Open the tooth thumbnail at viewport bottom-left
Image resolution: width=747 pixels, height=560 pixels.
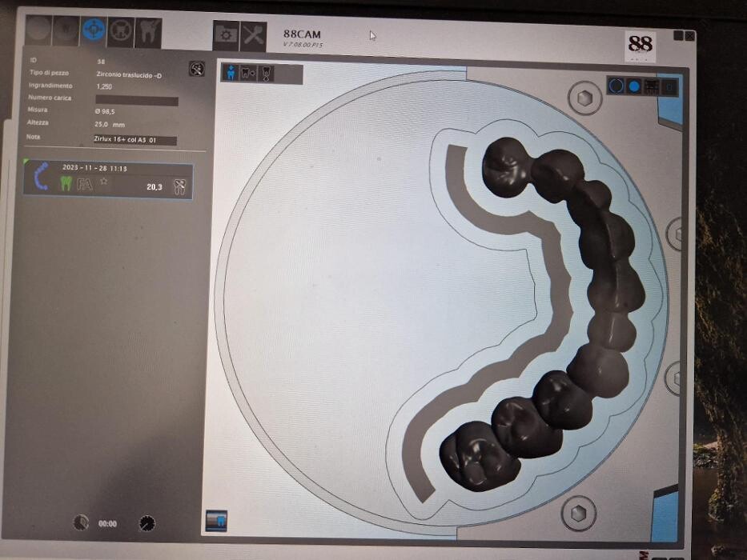point(216,520)
